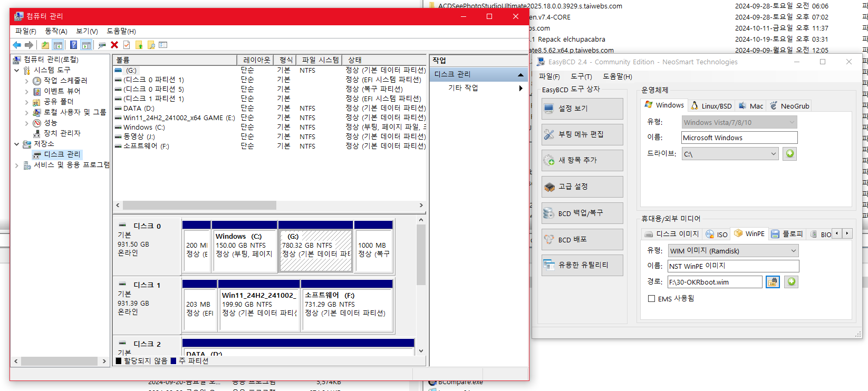868x391 pixels.
Task: Switch to the 디스크 이미지 tab
Action: (672, 234)
